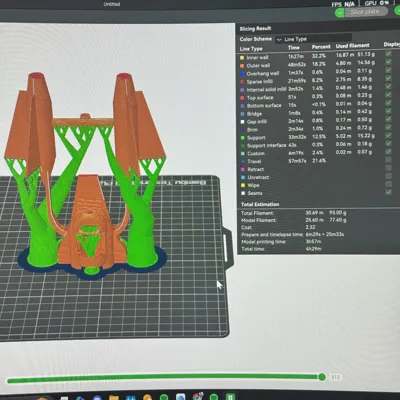Click the Used filament column header
400x400 pixels.
click(x=352, y=45)
